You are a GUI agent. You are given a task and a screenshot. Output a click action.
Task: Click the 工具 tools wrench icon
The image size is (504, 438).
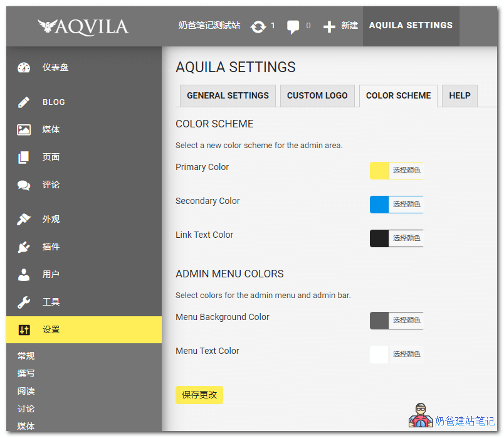pos(23,302)
